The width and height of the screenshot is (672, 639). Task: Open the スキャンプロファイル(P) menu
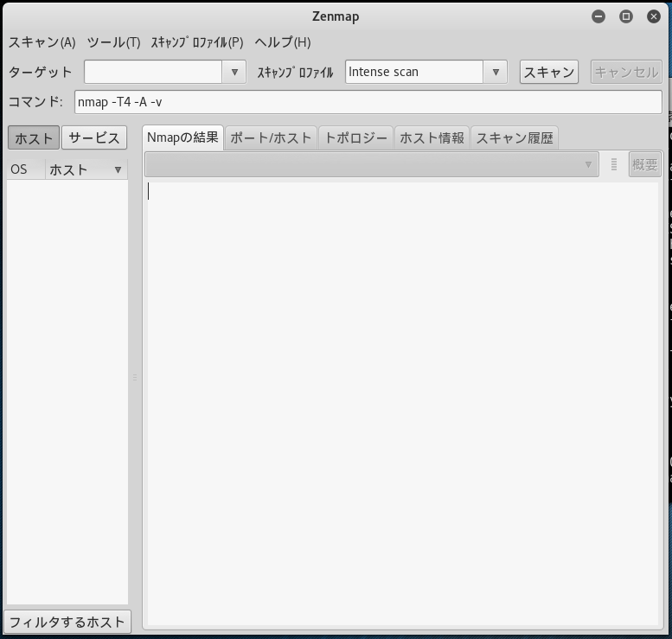(x=196, y=42)
